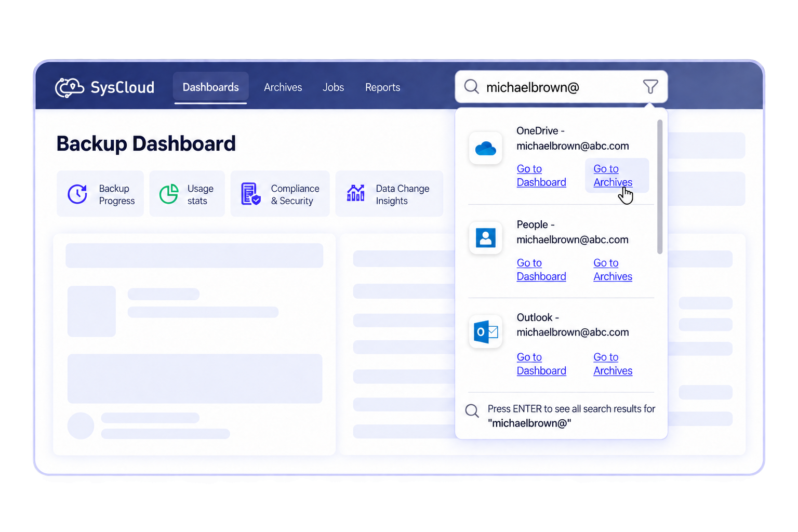Click the People - michaelbrown@abc.com result title
The image size is (798, 532).
573,232
